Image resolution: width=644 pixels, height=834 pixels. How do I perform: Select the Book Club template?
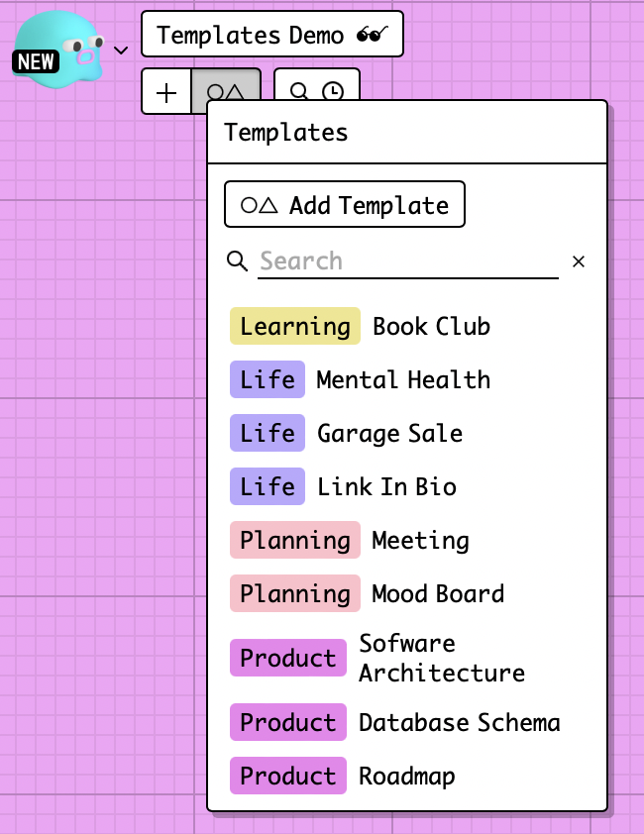[x=431, y=327]
